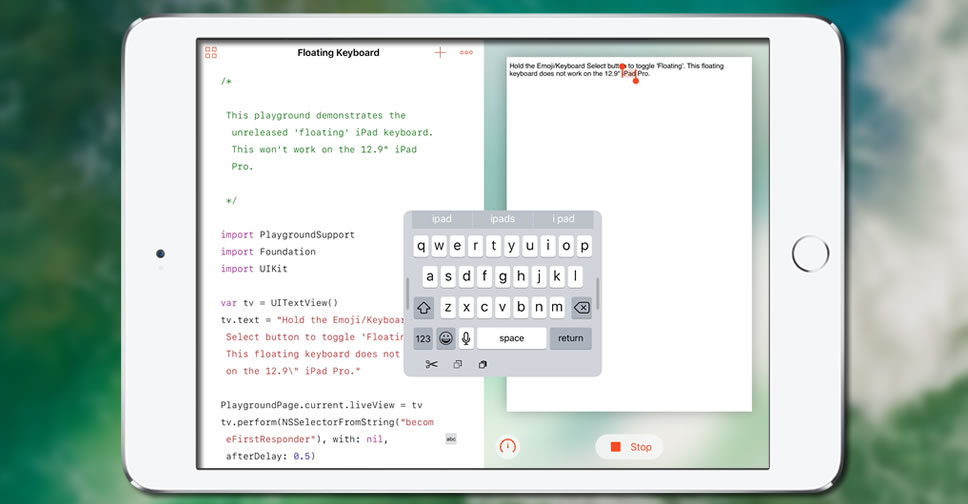Viewport: 968px width, 504px height.
Task: Open the execution speed gauge icon
Action: [508, 446]
